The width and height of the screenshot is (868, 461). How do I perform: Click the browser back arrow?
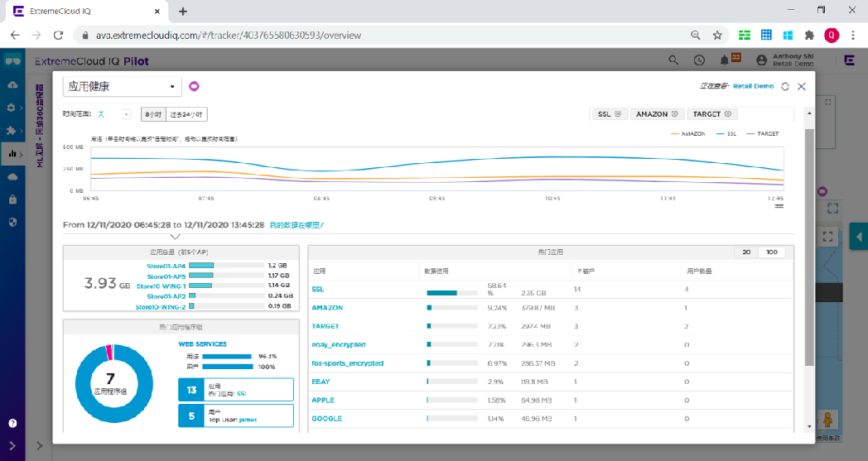15,35
